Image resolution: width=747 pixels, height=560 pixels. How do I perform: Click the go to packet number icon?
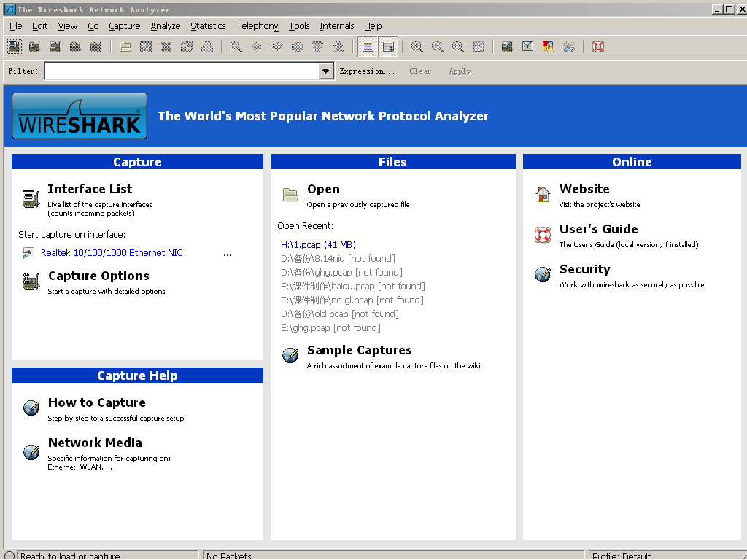298,47
